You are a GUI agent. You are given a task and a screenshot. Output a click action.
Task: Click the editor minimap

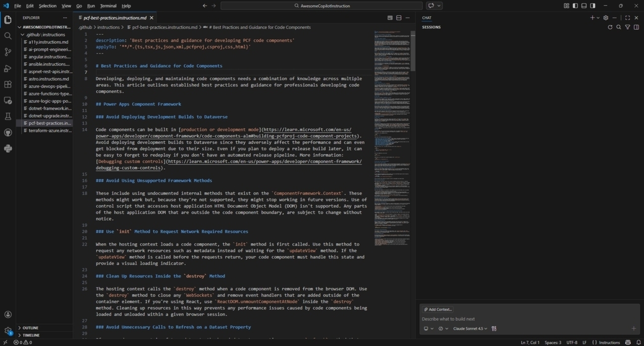[392, 139]
